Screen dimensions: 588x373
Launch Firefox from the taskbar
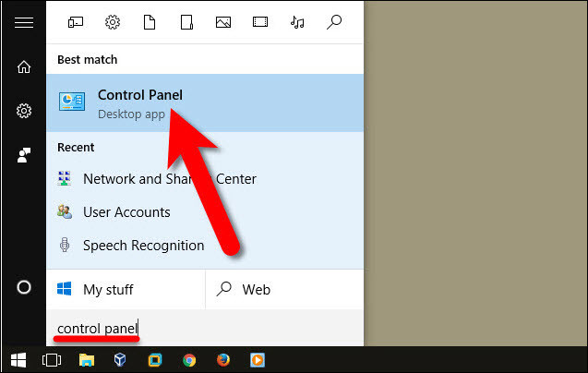(x=223, y=360)
